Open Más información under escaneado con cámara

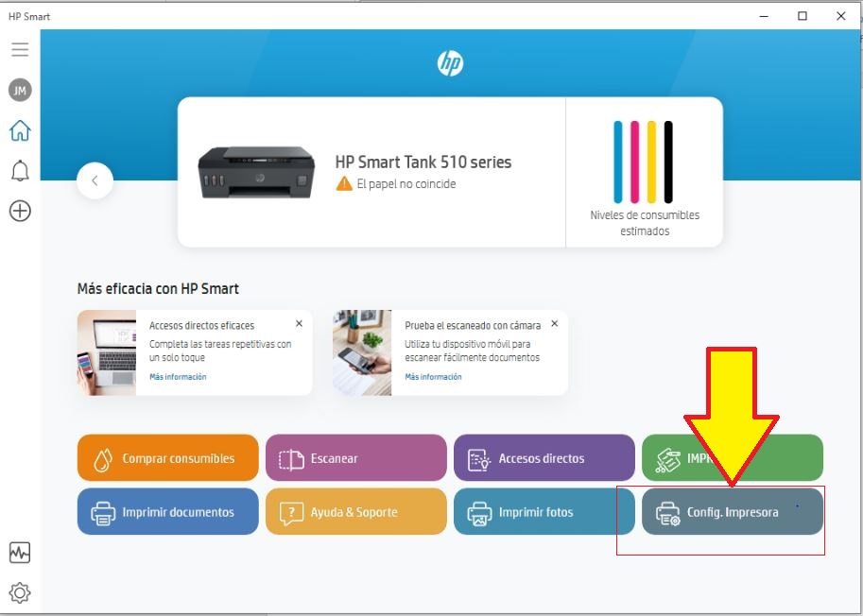[x=433, y=377]
